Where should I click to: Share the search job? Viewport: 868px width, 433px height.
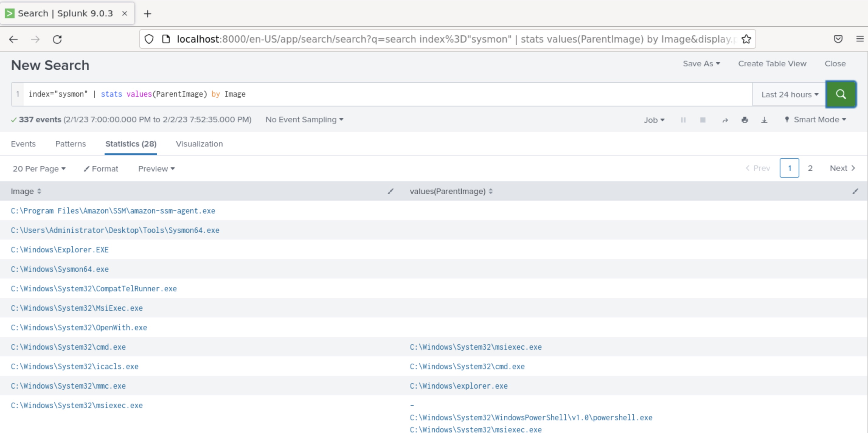click(725, 120)
